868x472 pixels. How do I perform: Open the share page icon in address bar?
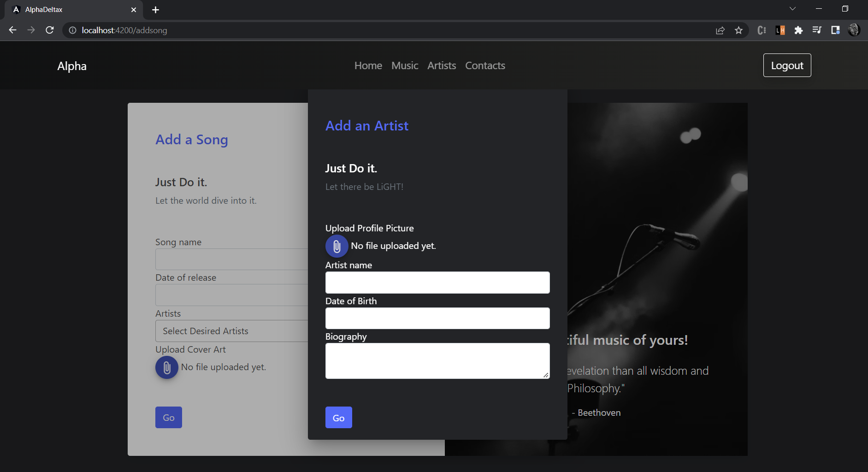(x=720, y=30)
